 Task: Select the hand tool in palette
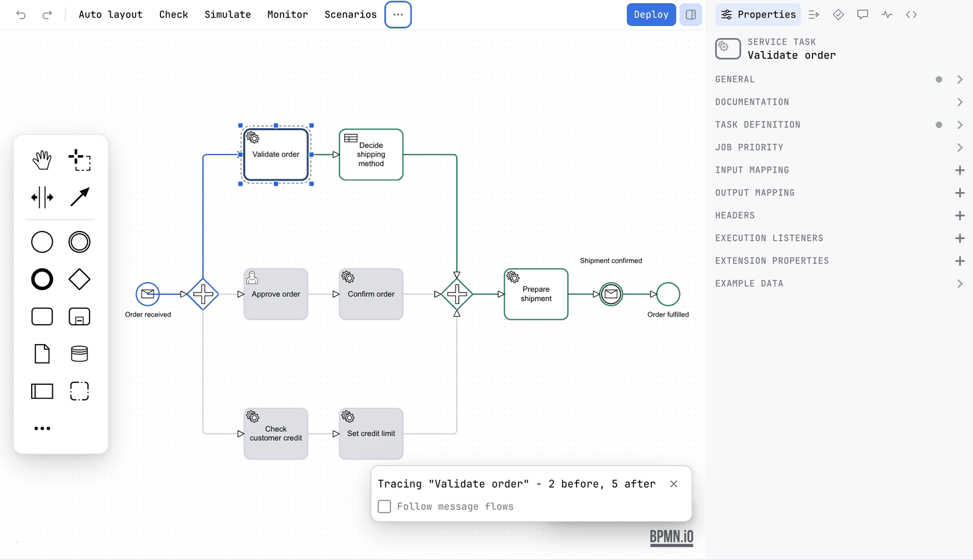point(42,161)
